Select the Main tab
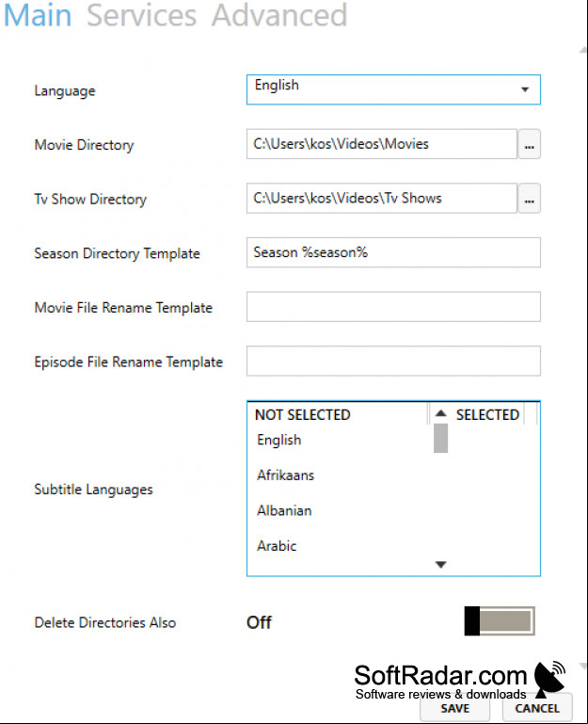Screen dimensions: 588x724 pos(38,15)
